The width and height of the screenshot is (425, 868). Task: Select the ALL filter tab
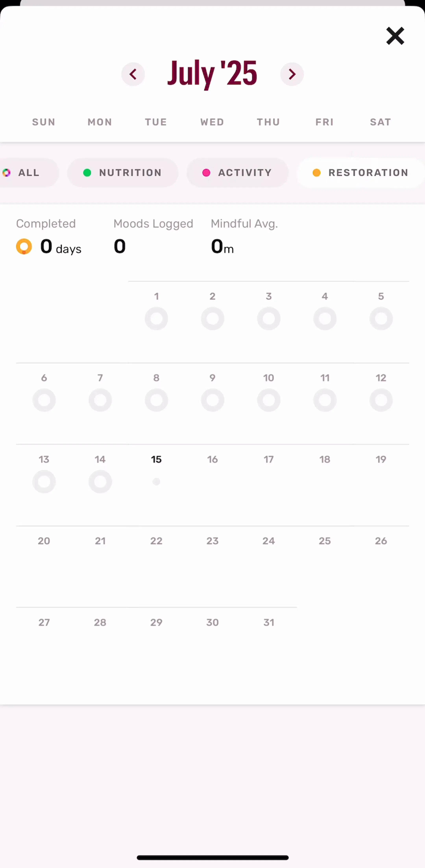(27, 172)
